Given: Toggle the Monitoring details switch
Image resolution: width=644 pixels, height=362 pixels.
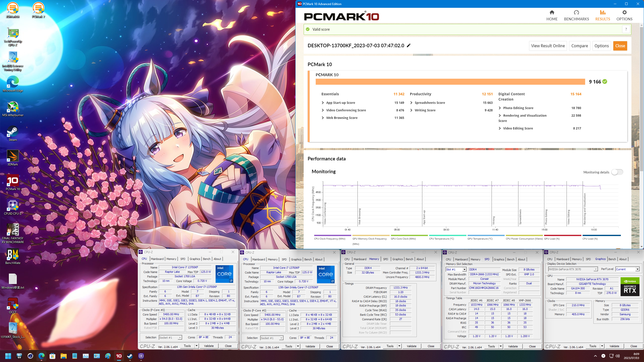Looking at the screenshot, I should pos(617,172).
